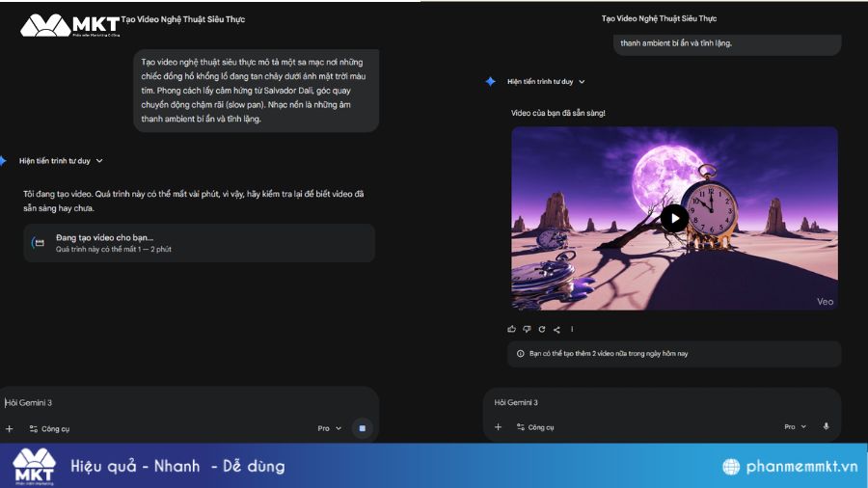The height and width of the screenshot is (488, 868).
Task: Regenerate response with the redo icon
Action: coord(542,329)
